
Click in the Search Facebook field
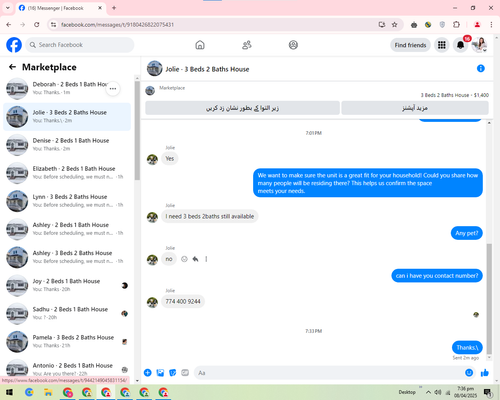click(x=80, y=45)
